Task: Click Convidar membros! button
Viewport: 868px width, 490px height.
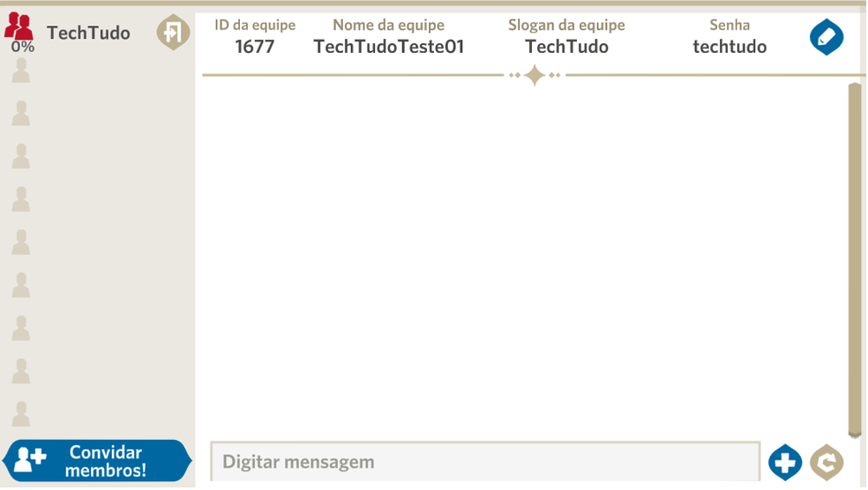Action: pos(97,462)
